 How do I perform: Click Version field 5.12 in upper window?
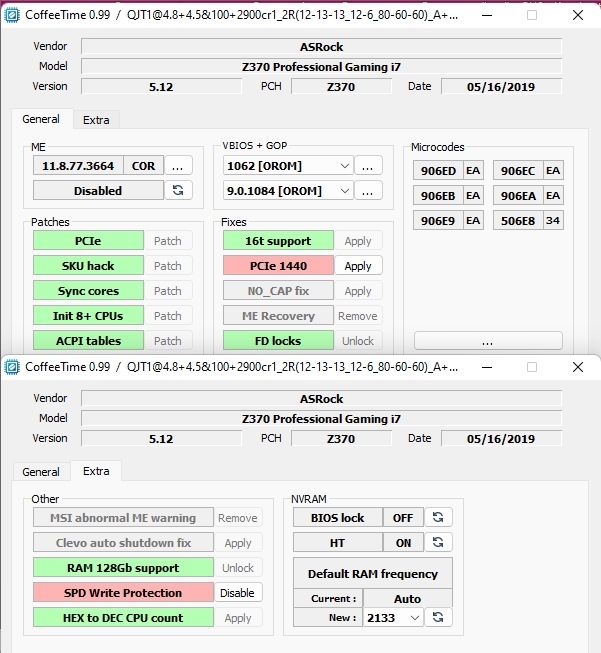click(x=161, y=87)
